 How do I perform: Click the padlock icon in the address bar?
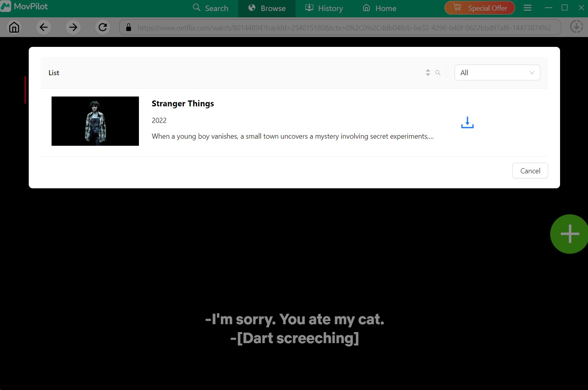click(x=128, y=27)
